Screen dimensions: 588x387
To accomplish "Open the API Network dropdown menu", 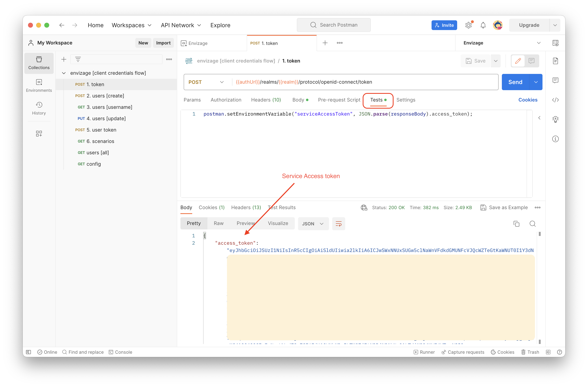I will coord(181,25).
